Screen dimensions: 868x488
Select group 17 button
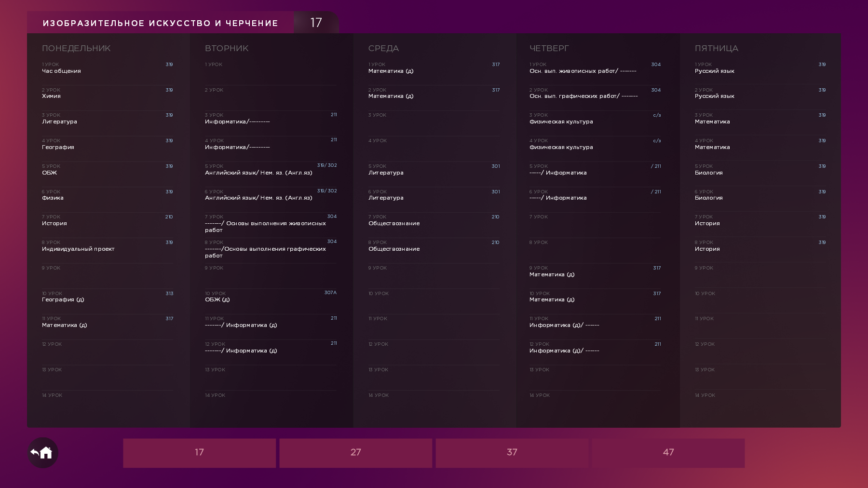point(199,453)
